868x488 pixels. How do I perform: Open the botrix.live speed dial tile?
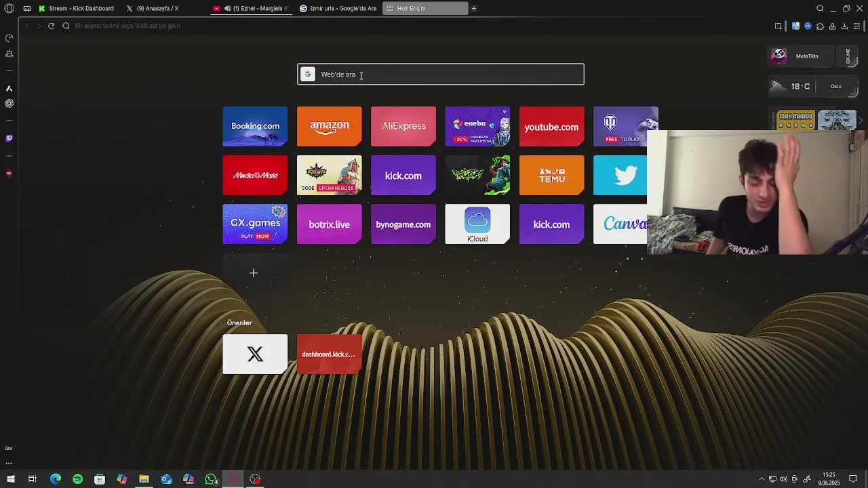[329, 224]
